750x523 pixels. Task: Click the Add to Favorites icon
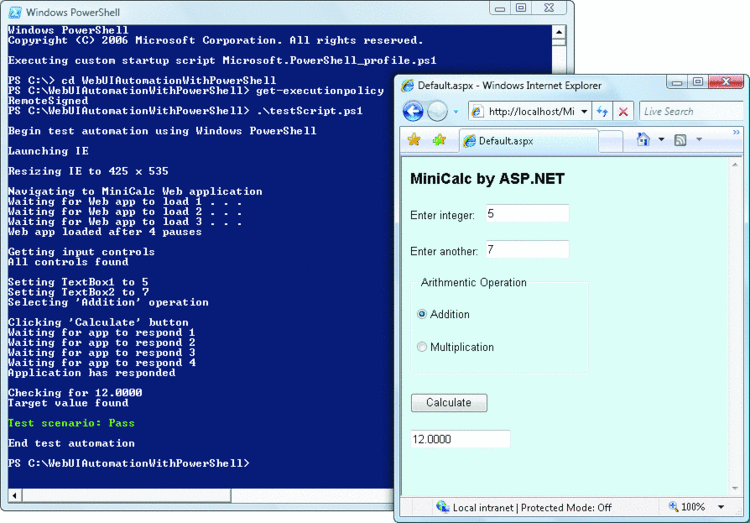439,140
